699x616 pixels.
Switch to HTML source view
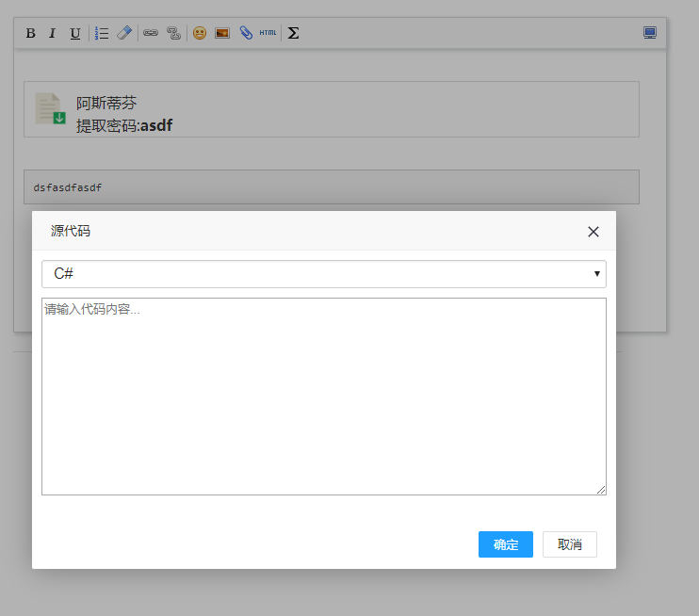click(268, 33)
